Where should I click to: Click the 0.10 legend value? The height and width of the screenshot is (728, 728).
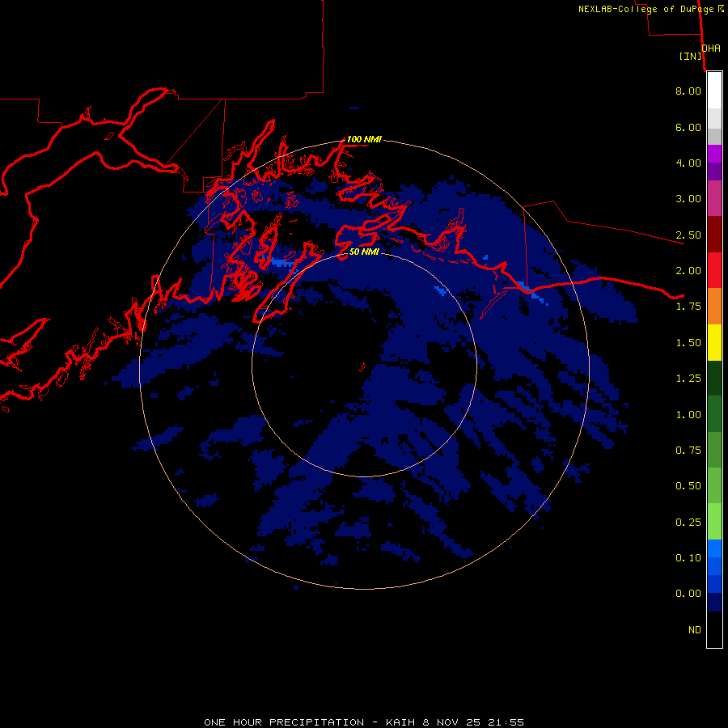pyautogui.click(x=688, y=558)
